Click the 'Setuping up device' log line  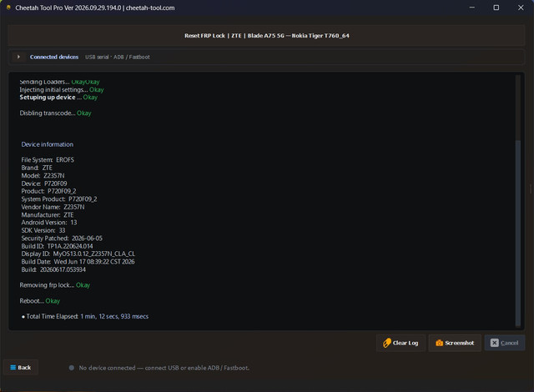tap(58, 98)
